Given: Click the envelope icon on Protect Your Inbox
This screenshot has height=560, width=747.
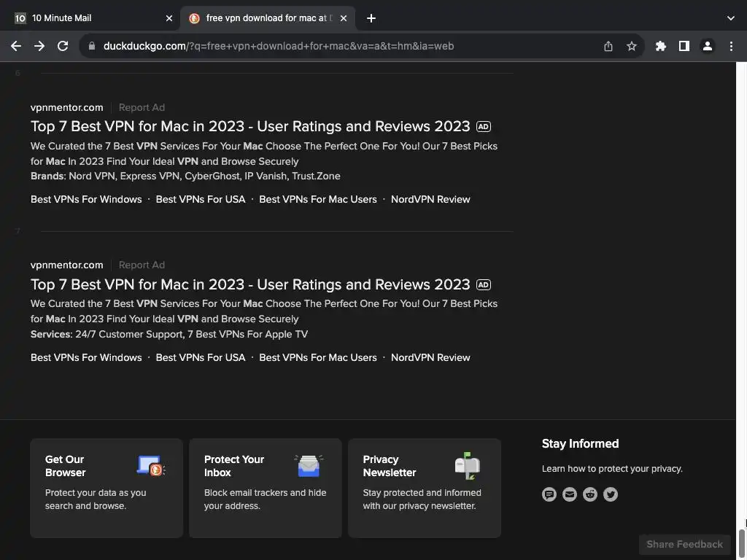Looking at the screenshot, I should pyautogui.click(x=309, y=466).
